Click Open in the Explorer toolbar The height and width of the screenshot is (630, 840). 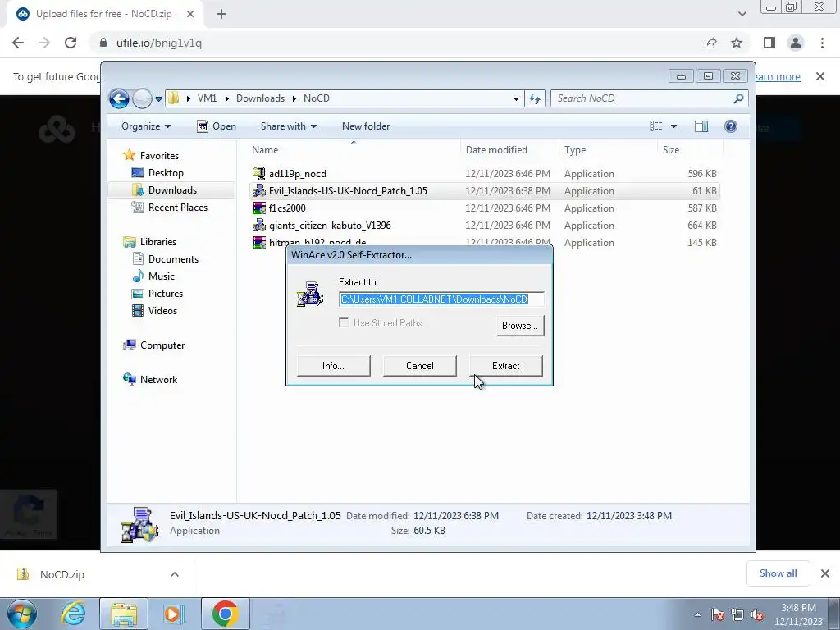click(x=217, y=126)
